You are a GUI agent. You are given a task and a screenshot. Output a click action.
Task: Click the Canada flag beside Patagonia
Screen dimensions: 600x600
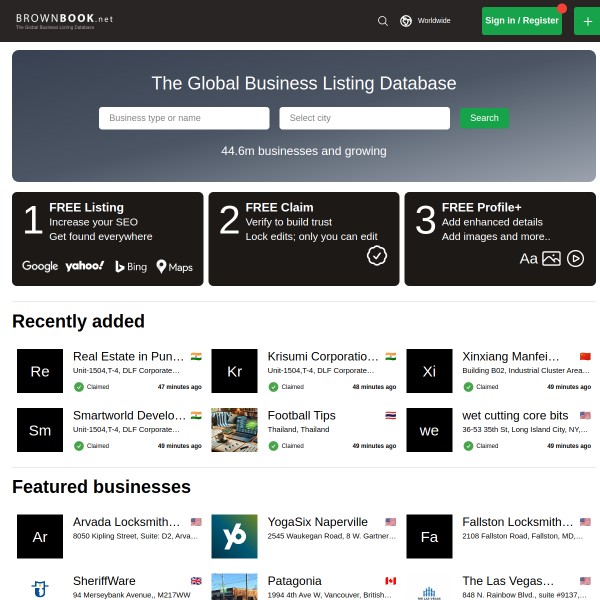(391, 580)
